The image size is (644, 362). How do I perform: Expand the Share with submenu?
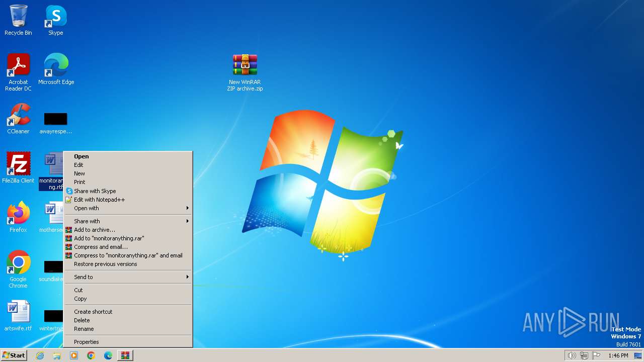(128, 221)
